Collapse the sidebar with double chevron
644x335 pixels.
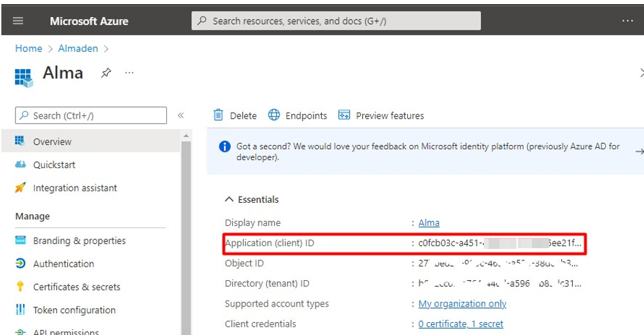coord(181,115)
